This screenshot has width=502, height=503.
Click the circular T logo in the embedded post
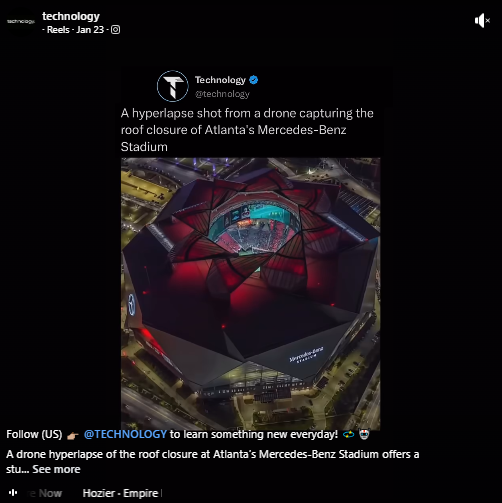(173, 86)
